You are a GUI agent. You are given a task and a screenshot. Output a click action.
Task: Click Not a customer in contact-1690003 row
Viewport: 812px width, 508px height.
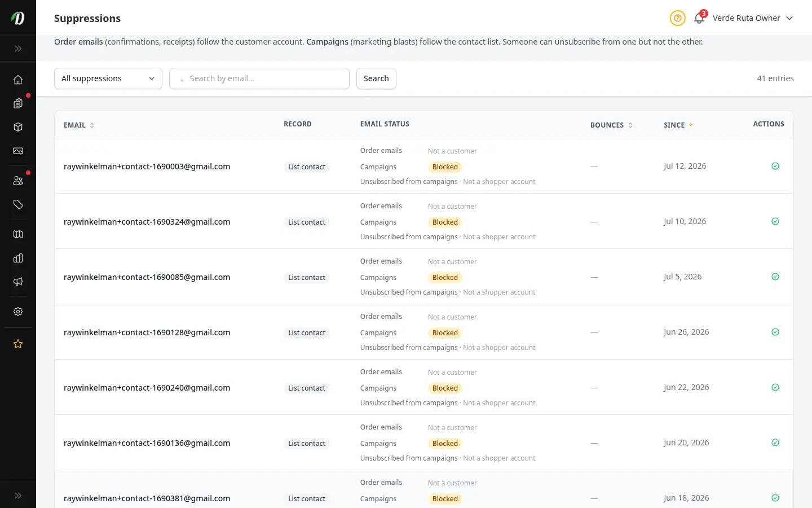452,151
